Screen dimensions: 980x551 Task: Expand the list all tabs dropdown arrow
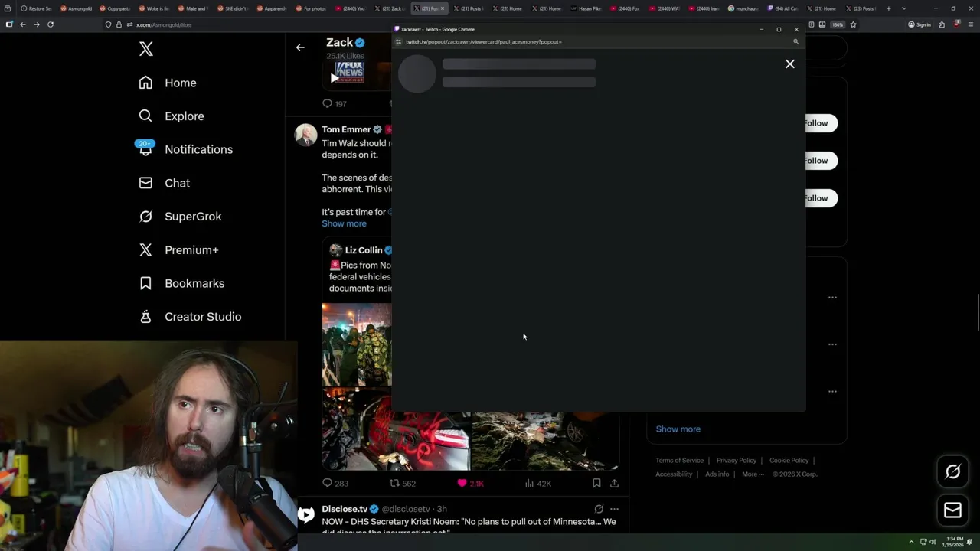click(904, 8)
